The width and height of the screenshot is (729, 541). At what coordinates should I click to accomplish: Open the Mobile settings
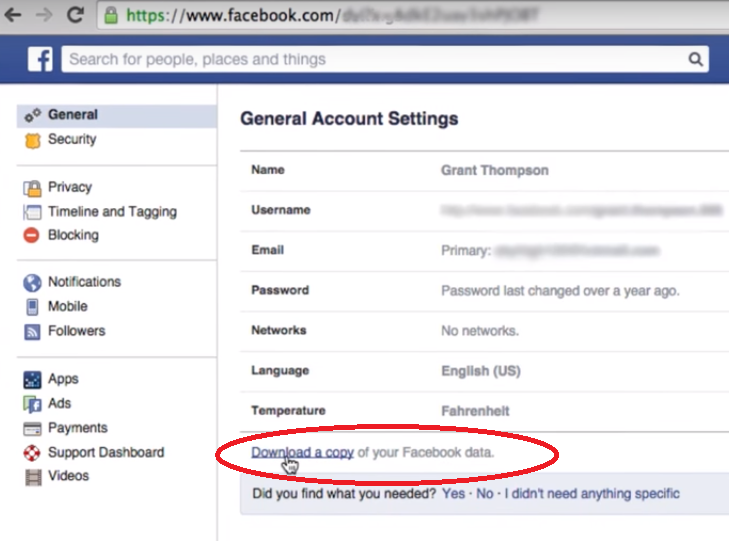[68, 306]
